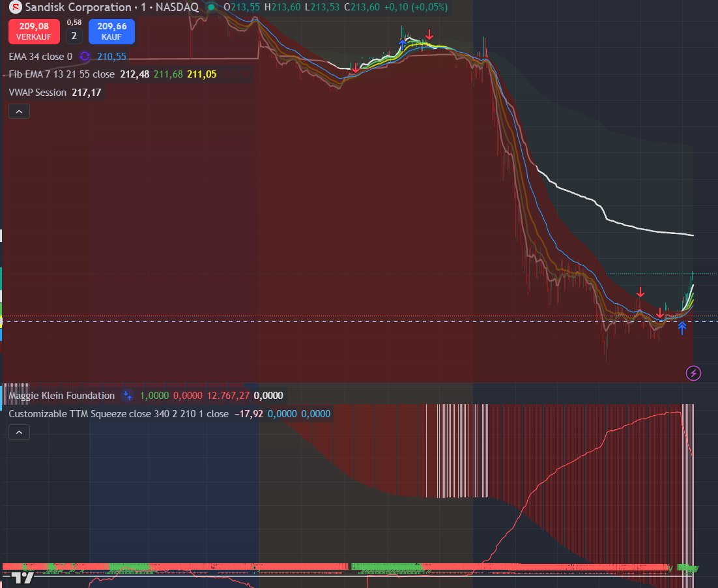Click the blue arrows icon beside Maggie Klein Foundation
718x588 pixels.
point(127,396)
